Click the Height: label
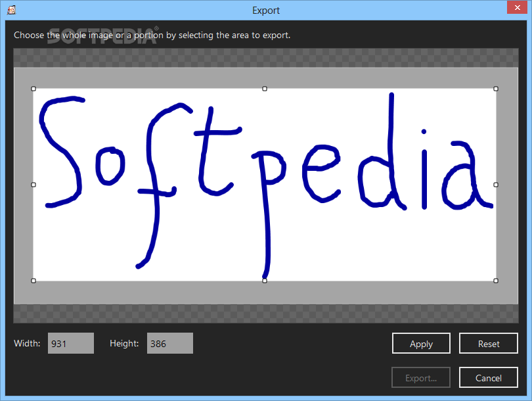This screenshot has width=532, height=401. 124,343
